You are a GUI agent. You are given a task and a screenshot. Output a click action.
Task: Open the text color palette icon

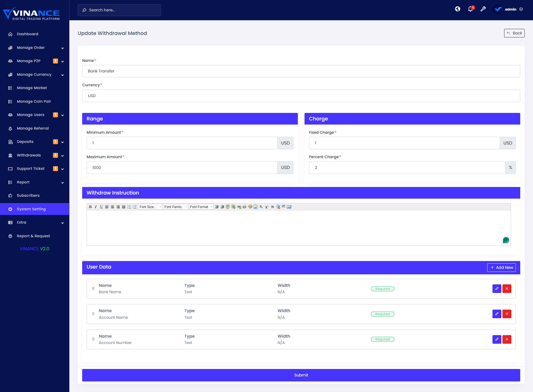250,207
